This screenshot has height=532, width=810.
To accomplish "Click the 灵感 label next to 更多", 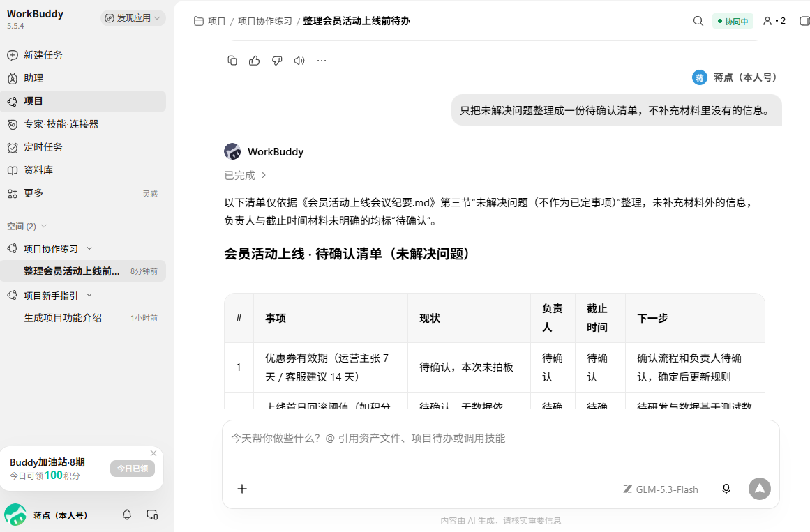I will click(x=150, y=194).
